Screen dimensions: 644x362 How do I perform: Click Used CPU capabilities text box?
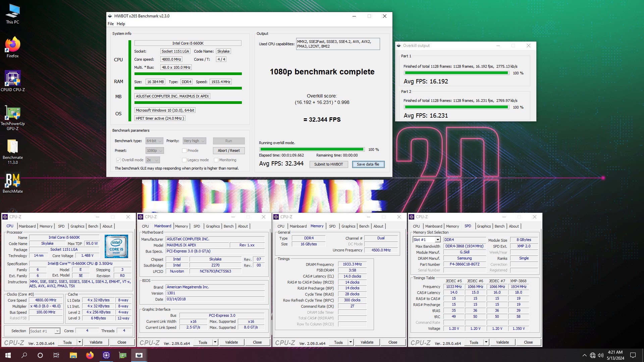(x=338, y=44)
